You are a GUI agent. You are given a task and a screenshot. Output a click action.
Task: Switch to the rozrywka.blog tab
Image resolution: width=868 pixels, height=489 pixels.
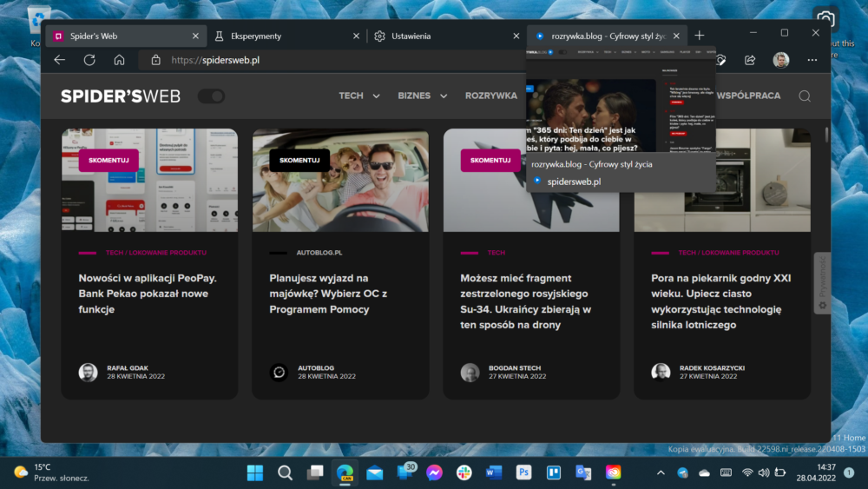[607, 36]
